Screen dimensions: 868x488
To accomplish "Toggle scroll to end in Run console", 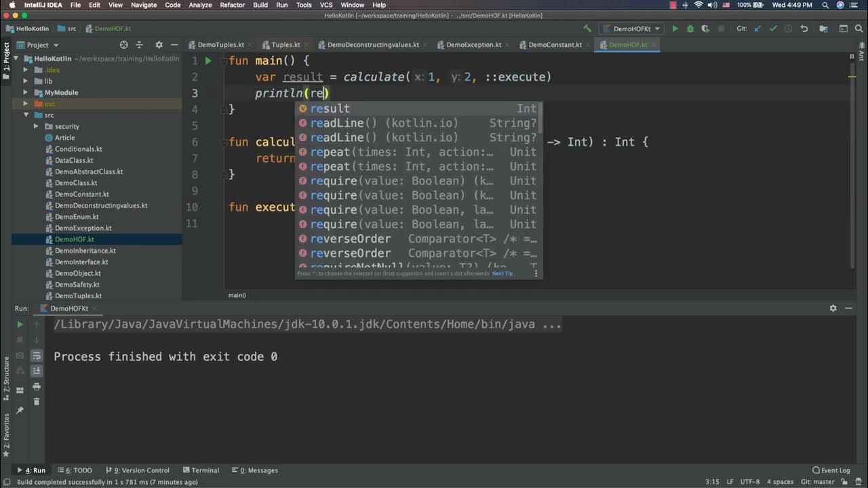I will tap(37, 371).
